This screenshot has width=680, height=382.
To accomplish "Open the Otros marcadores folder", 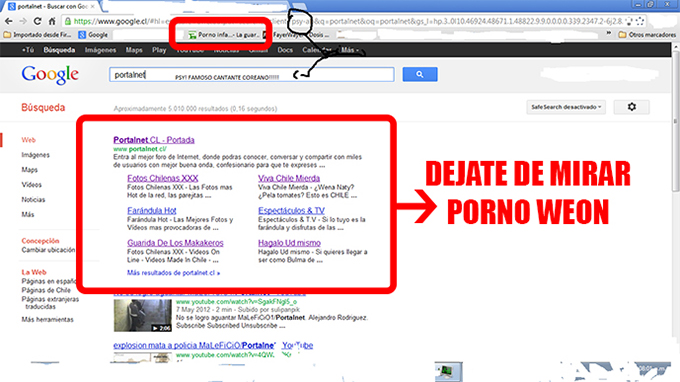I will coord(647,35).
